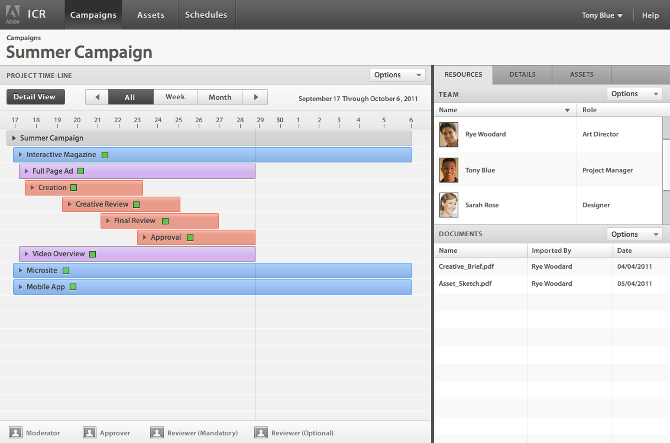Click green status square on Microsite
This screenshot has height=443, width=670.
click(66, 270)
